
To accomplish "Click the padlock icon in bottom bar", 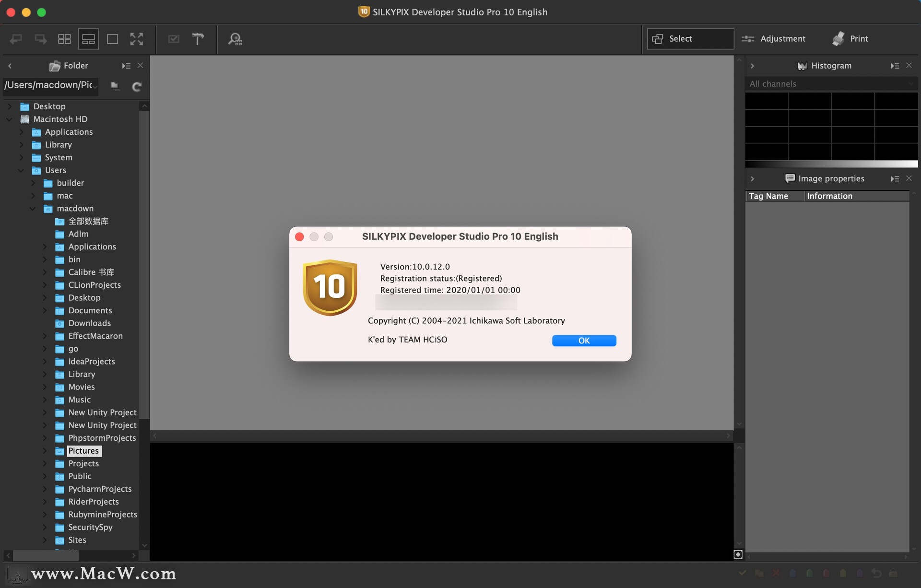I will 893,573.
